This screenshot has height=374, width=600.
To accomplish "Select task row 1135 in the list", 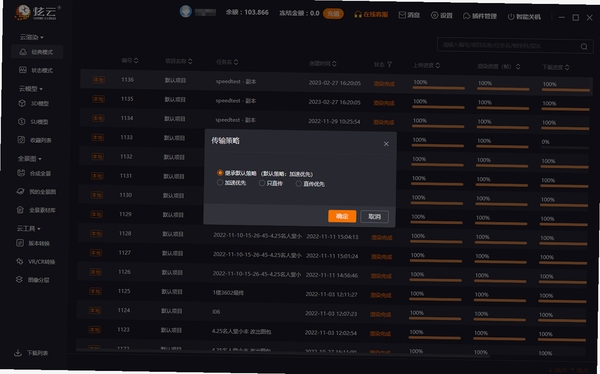I will click(x=335, y=101).
